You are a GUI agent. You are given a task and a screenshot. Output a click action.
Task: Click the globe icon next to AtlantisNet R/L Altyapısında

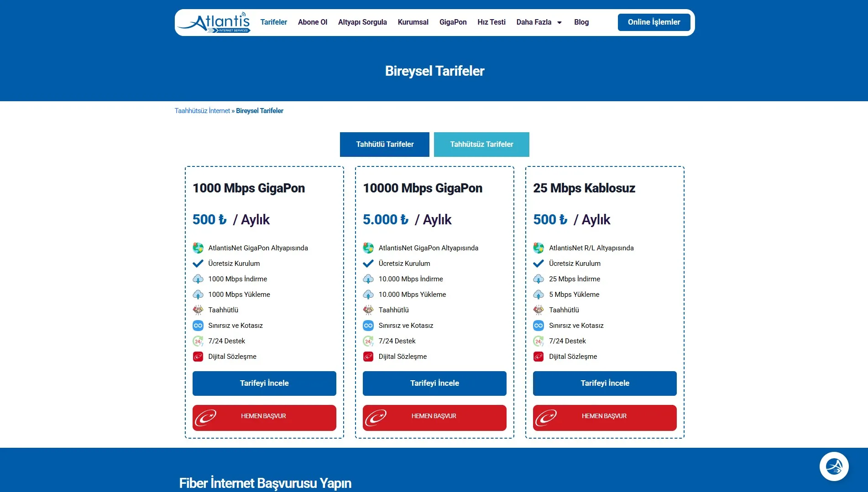point(539,248)
